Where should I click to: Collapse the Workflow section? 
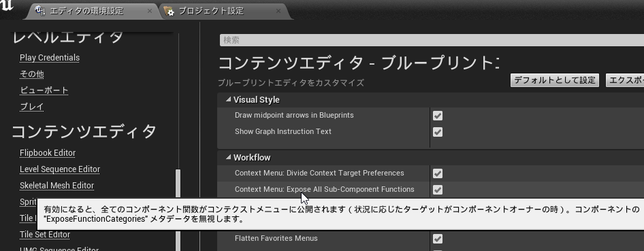click(228, 158)
